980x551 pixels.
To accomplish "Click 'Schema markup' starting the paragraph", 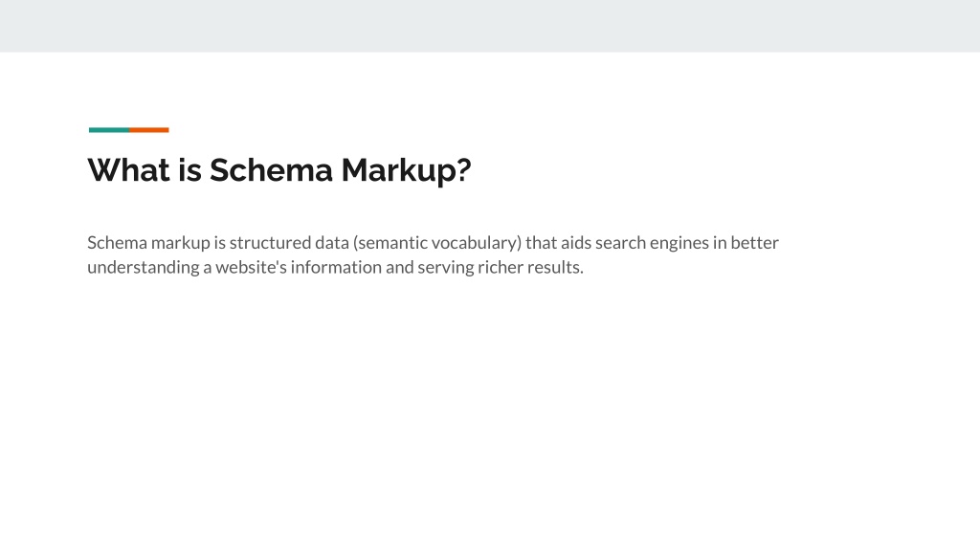I will pos(148,243).
